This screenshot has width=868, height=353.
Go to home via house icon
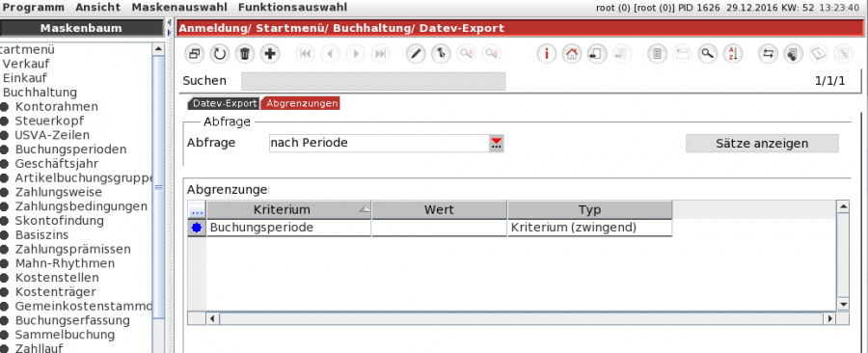click(x=572, y=54)
